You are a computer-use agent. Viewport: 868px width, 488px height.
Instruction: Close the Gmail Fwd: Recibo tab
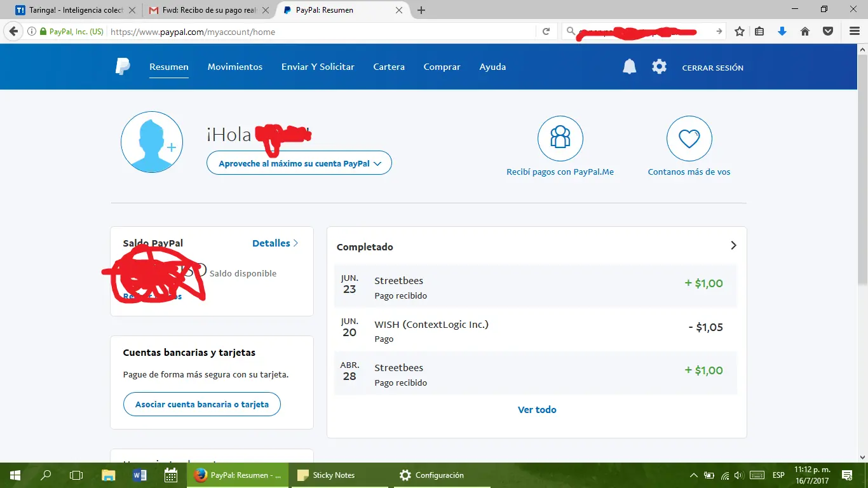click(265, 10)
